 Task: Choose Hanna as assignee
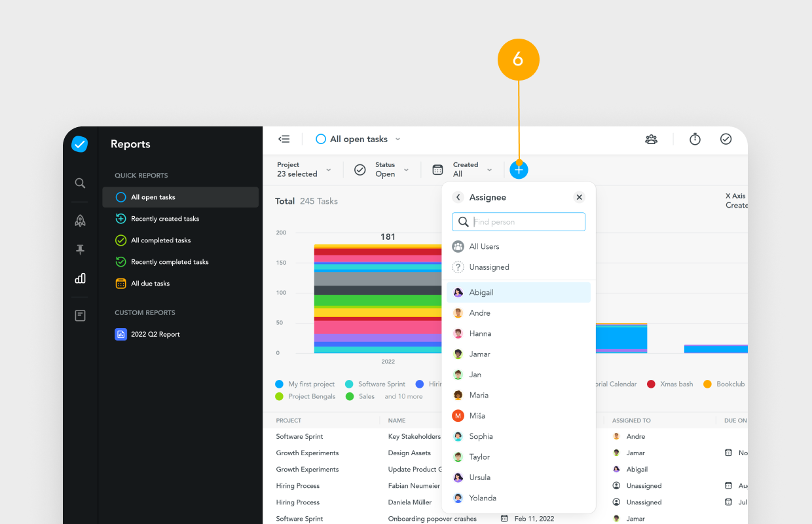click(519, 333)
